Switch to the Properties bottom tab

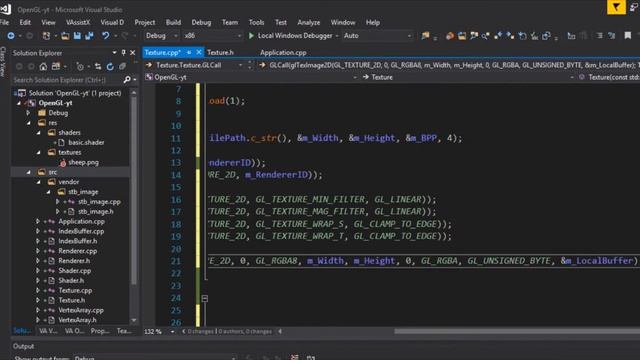pos(100,331)
